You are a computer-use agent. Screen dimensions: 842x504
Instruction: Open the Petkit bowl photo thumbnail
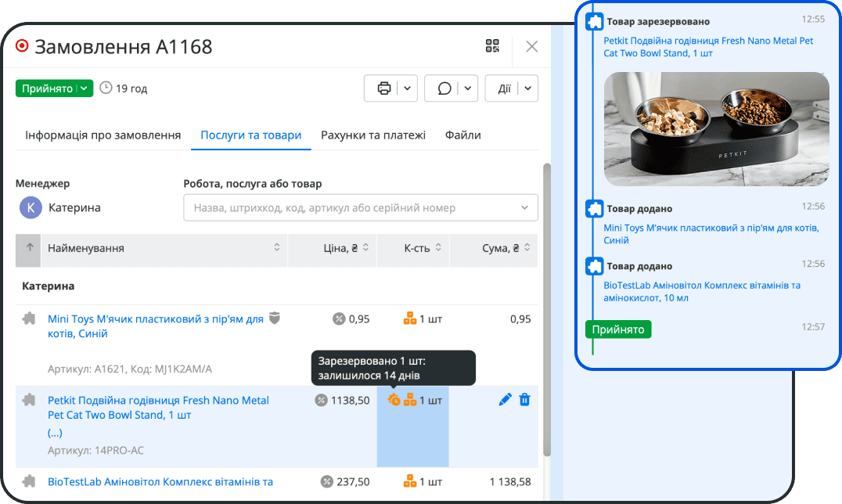716,129
